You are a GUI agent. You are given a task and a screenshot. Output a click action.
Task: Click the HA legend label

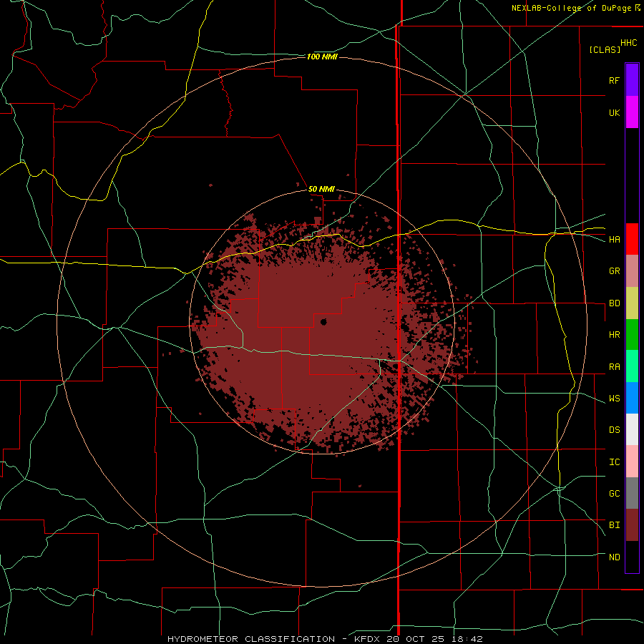(x=614, y=240)
